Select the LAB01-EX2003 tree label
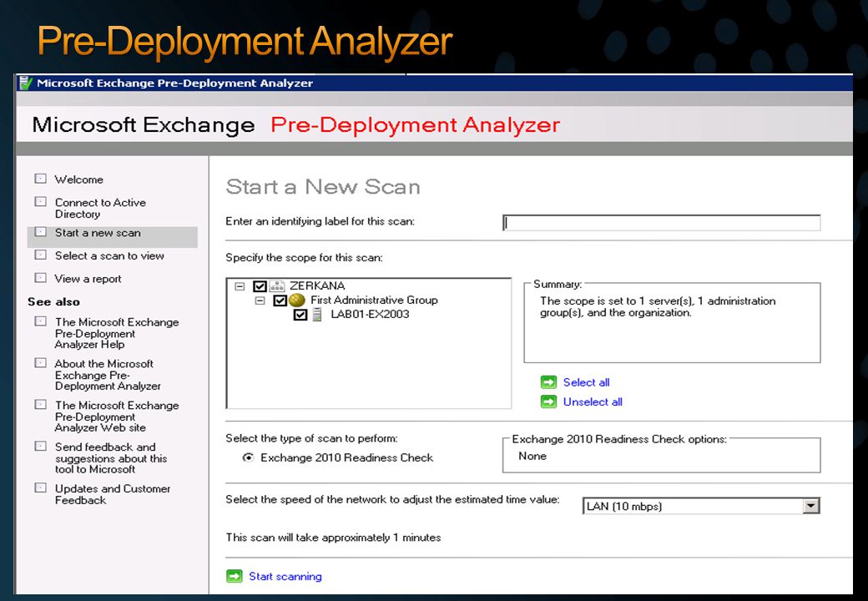 click(370, 315)
